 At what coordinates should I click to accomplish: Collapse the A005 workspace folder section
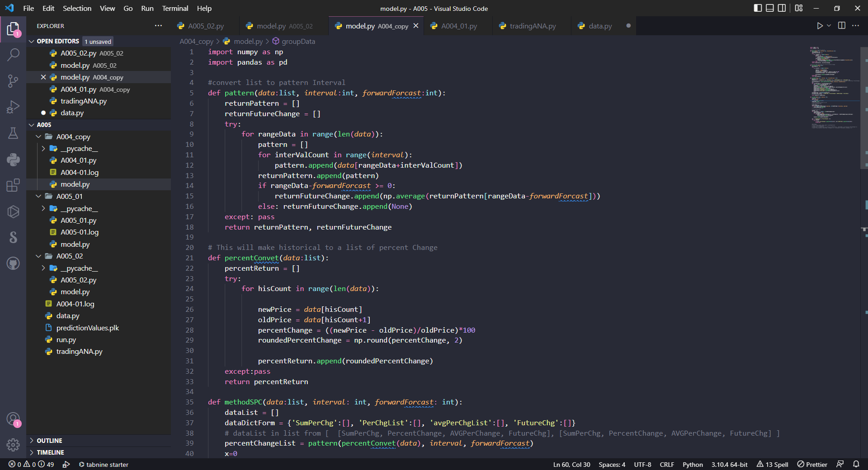coord(32,125)
